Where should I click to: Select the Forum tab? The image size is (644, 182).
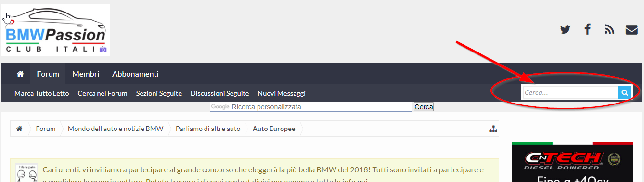[x=48, y=74]
